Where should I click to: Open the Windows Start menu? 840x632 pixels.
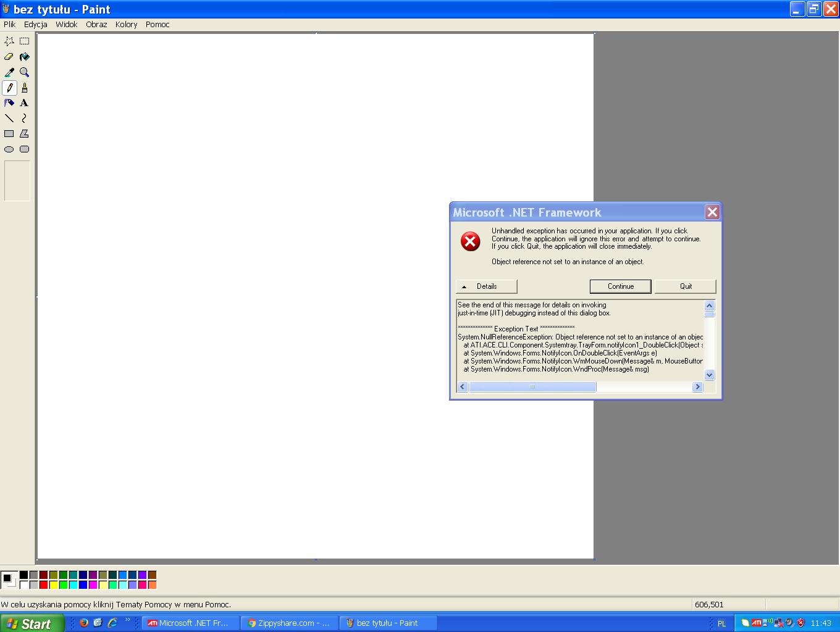click(x=31, y=623)
